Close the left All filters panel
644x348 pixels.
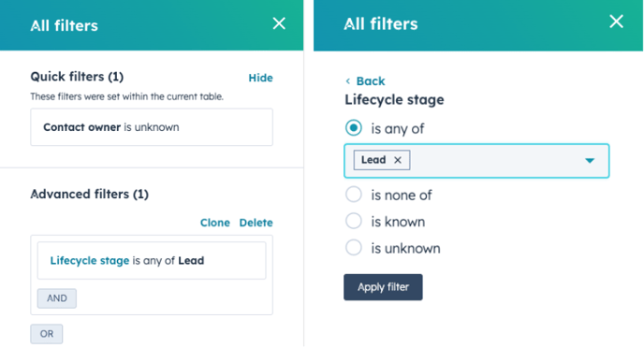tap(279, 23)
